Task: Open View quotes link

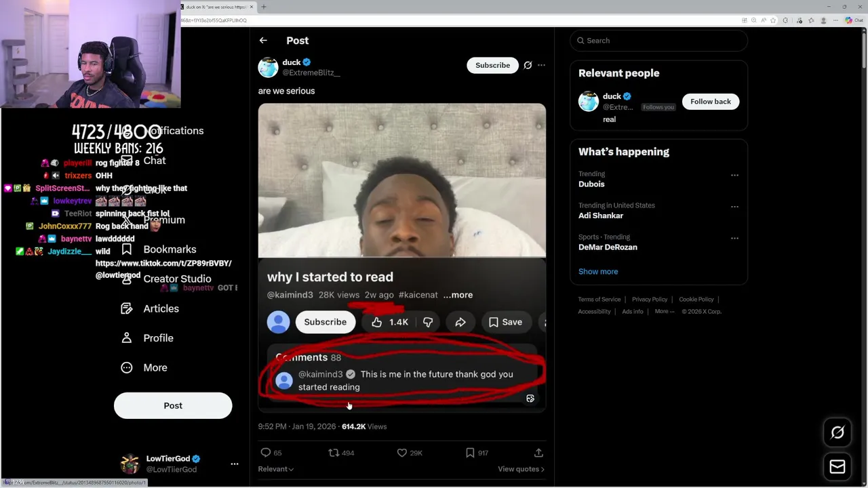Action: click(521, 469)
